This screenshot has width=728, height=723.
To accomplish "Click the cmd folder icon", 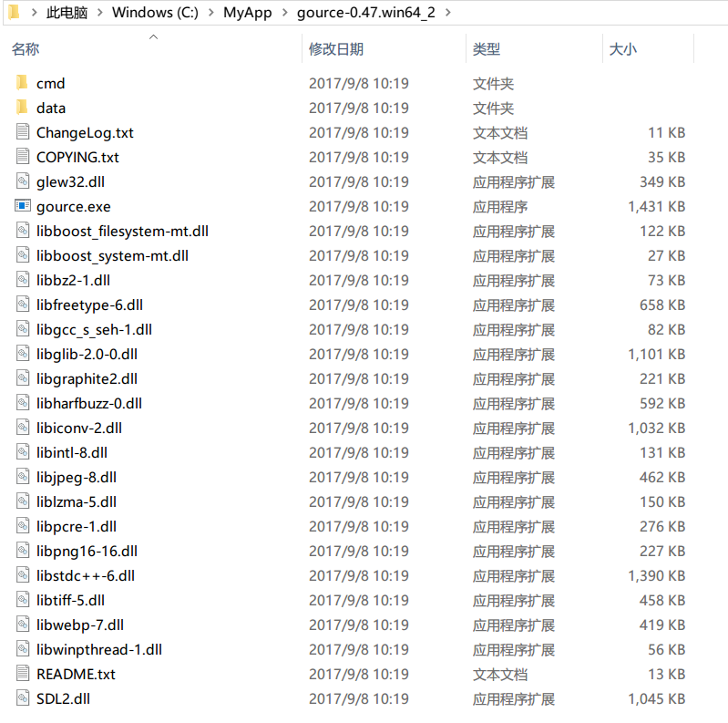I will click(x=22, y=83).
